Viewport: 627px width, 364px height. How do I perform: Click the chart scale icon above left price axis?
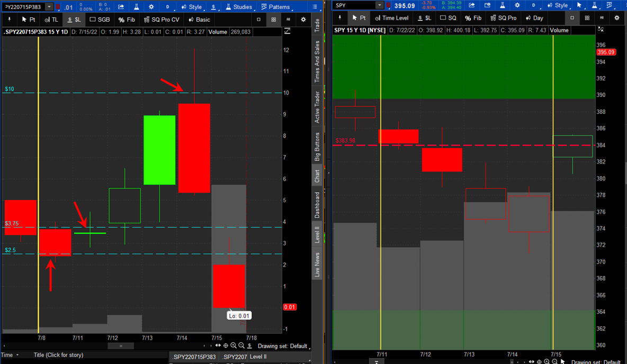[x=287, y=31]
